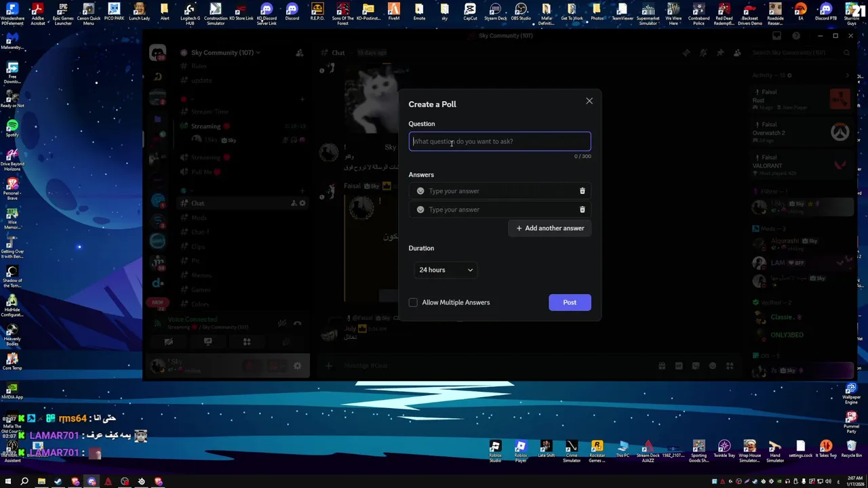The image size is (868, 488).
Task: Open CapCut desktop shortcut
Action: (x=470, y=12)
